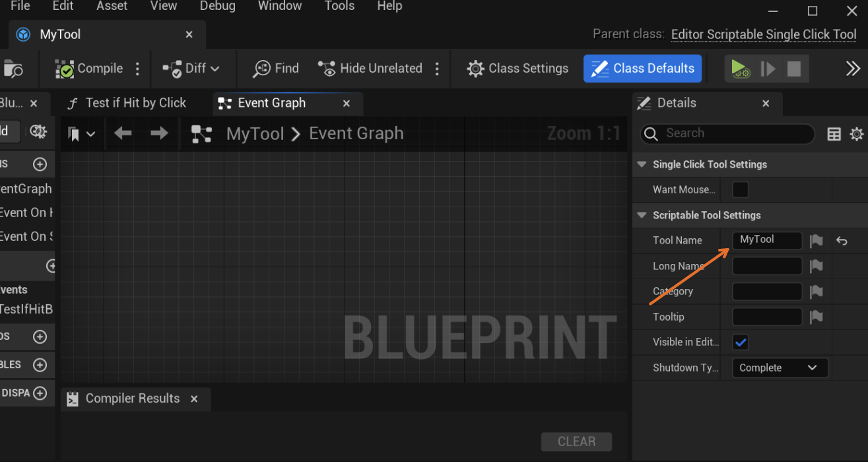868x462 pixels.
Task: Open Class Settings
Action: (517, 69)
